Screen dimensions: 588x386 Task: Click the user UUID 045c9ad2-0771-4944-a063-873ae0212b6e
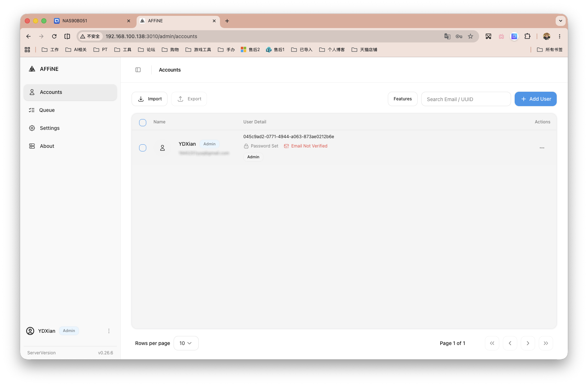click(289, 137)
